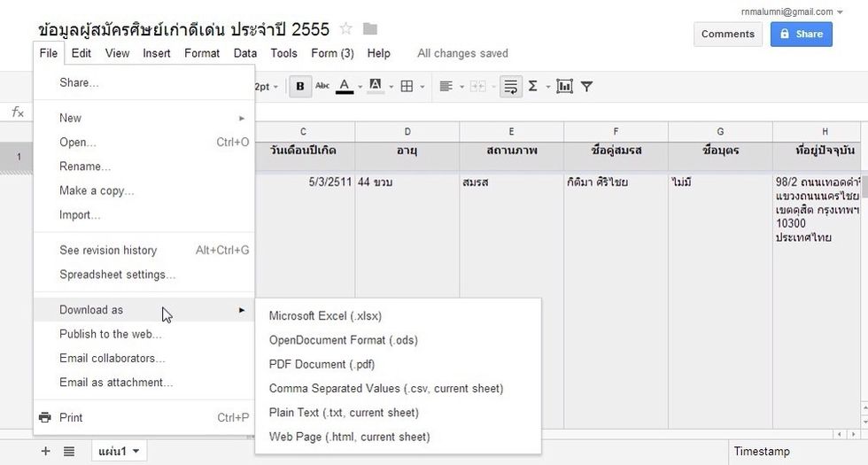Open borders dropdown arrow
Screen dimensions: 868x465
pos(422,87)
